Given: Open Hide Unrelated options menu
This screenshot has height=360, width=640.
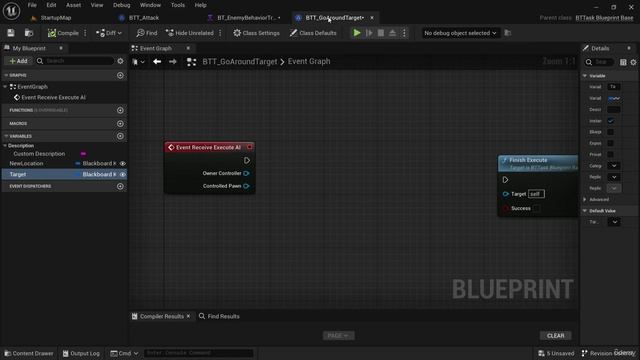Looking at the screenshot, I should (220, 33).
